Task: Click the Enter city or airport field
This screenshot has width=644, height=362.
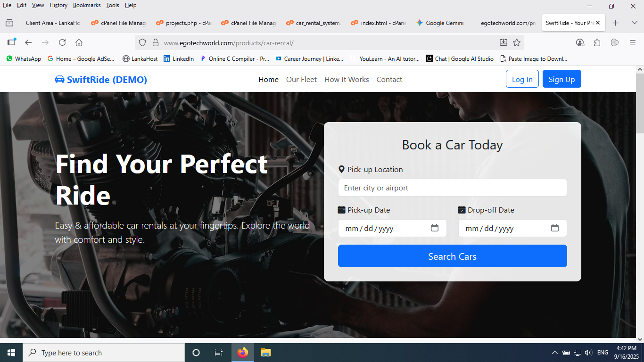Action: pyautogui.click(x=452, y=187)
